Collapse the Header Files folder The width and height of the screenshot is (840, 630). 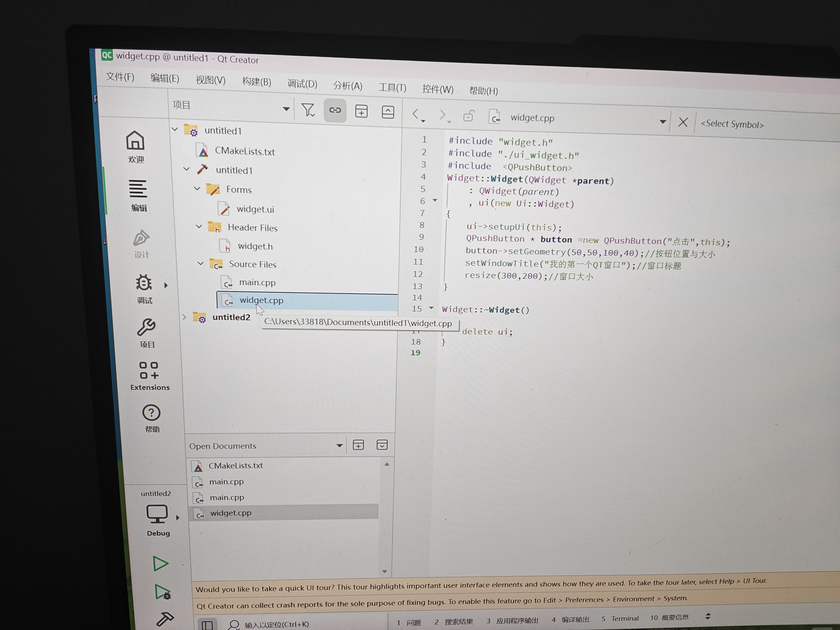(199, 226)
